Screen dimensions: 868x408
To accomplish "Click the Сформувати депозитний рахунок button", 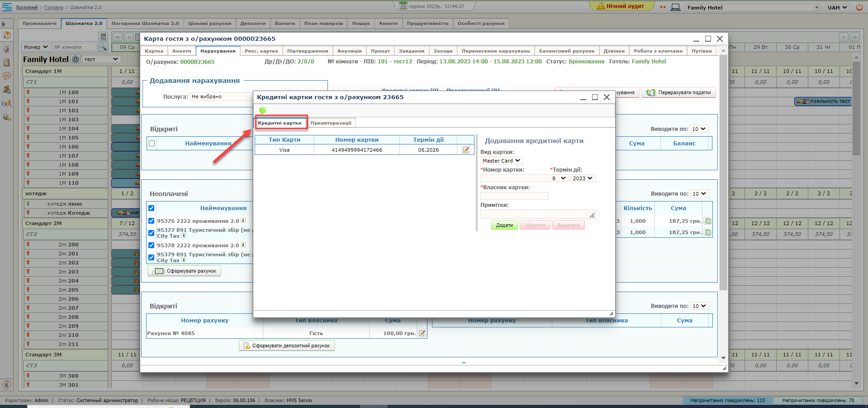I will pos(287,346).
